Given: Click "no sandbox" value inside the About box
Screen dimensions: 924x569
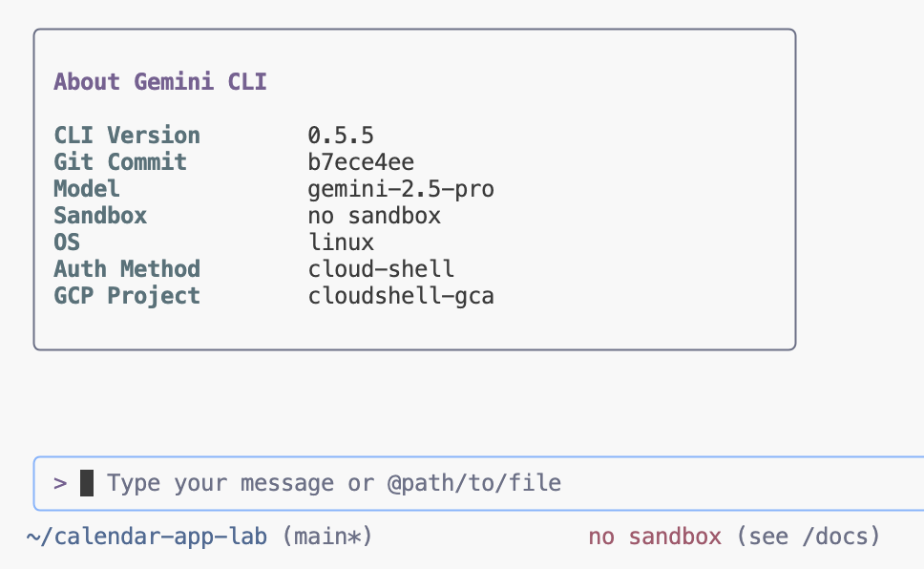Looking at the screenshot, I should [x=374, y=216].
